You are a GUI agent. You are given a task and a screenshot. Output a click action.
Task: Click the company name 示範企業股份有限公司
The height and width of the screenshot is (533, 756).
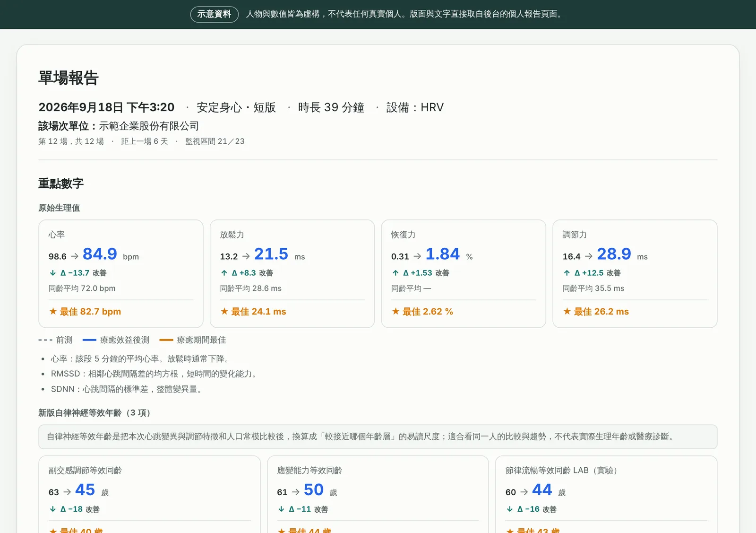coord(149,126)
